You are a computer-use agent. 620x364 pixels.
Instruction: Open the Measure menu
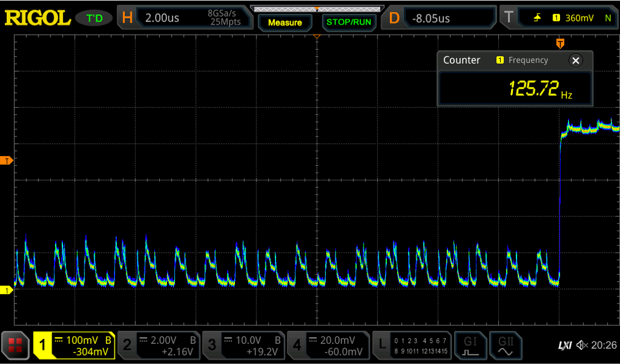pyautogui.click(x=285, y=23)
